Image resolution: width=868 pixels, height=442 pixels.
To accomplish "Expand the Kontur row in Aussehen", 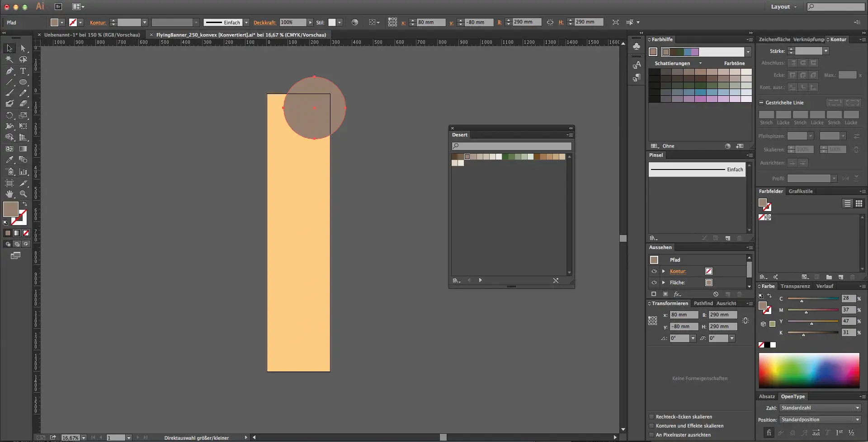I will coord(663,271).
